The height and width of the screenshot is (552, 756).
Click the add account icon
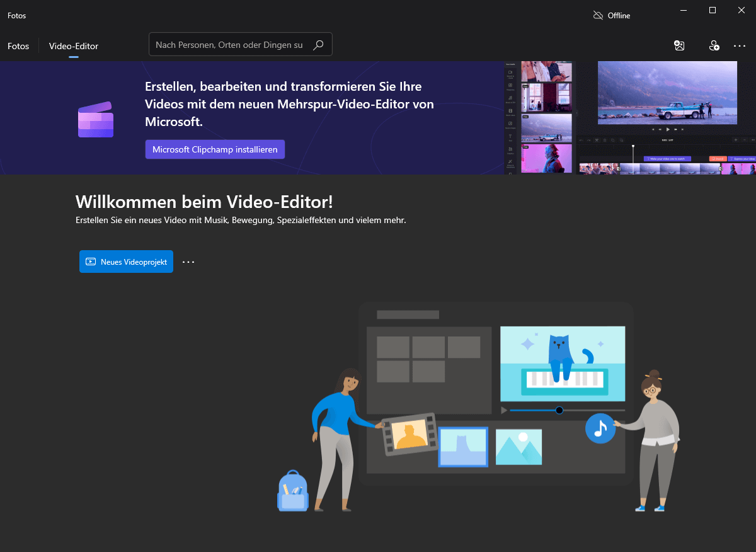pos(714,45)
